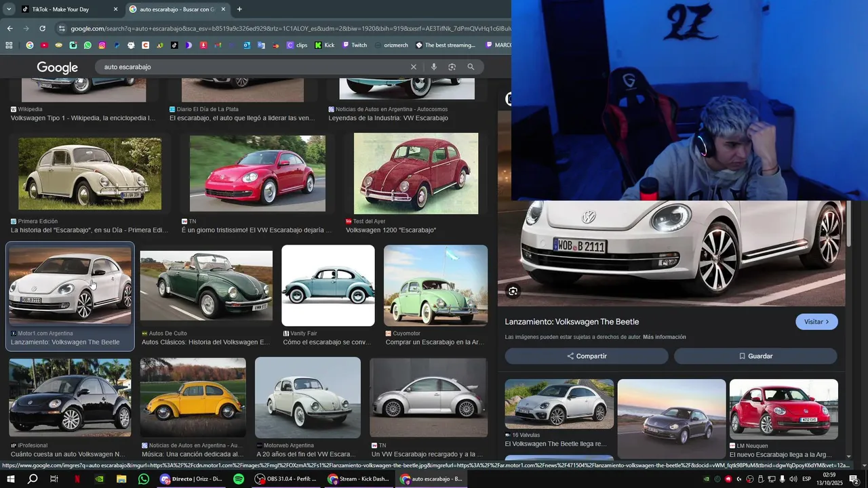
Task: Open the Twitch bookmark
Action: (354, 45)
